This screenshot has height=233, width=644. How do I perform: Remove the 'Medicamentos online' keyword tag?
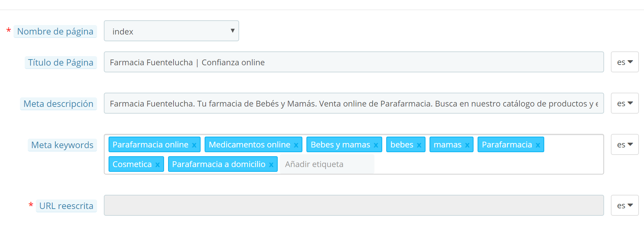(x=296, y=145)
